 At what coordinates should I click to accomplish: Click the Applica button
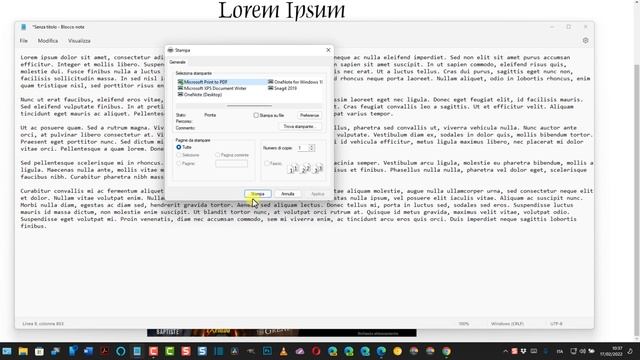click(318, 194)
